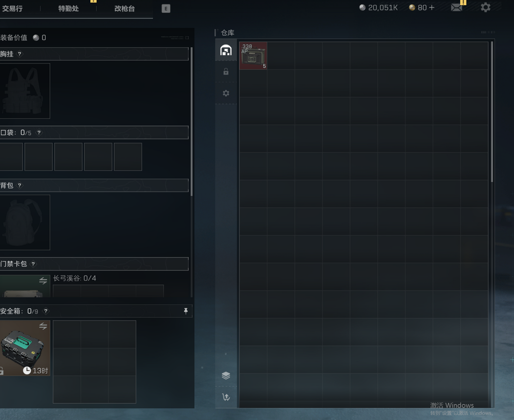This screenshot has height=420, width=514.
Task: Select the .338 AP ammo box
Action: click(x=253, y=56)
